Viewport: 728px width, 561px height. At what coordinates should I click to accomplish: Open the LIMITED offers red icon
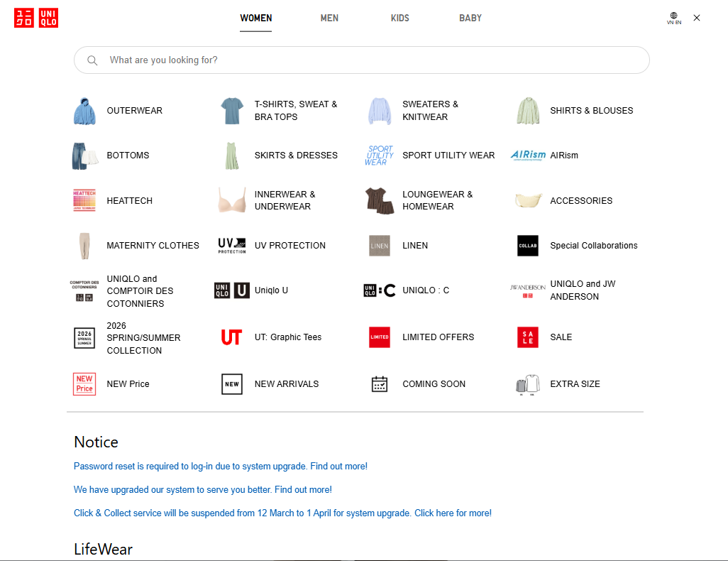point(380,337)
